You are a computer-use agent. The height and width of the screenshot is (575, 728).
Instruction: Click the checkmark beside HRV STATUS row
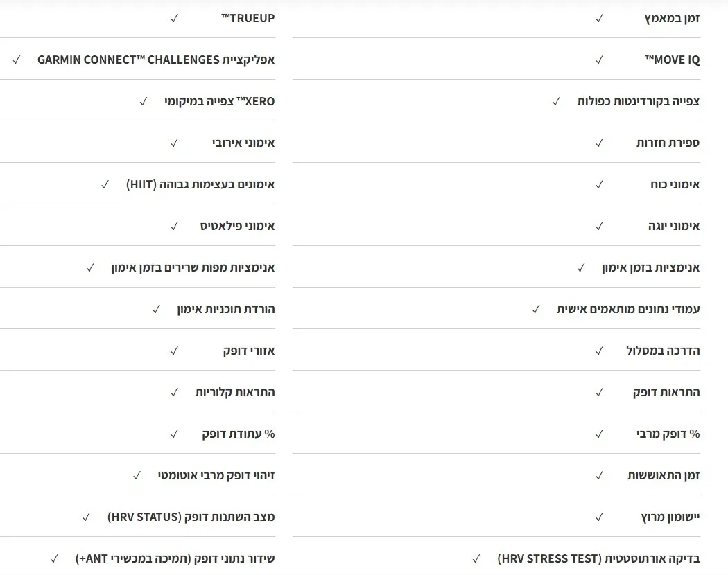point(87,517)
